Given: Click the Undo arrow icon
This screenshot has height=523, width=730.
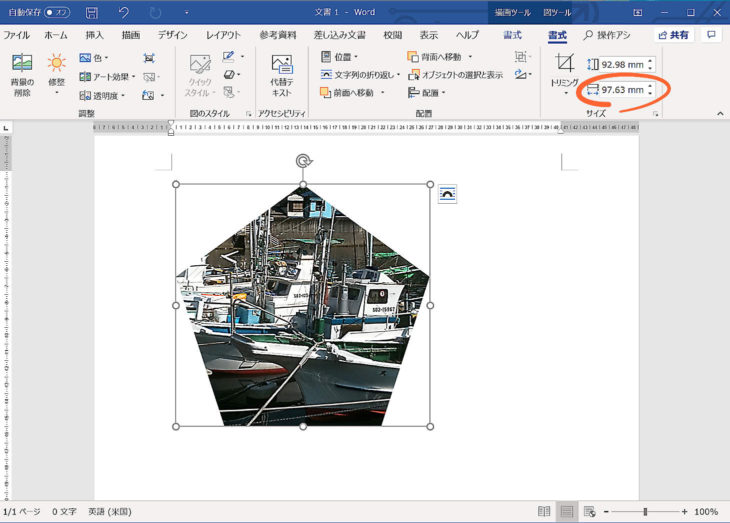Looking at the screenshot, I should point(124,12).
